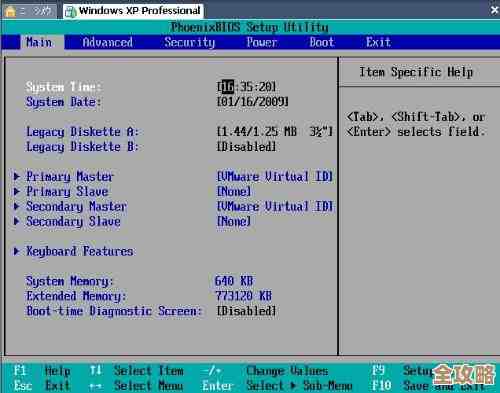Switch to the Main BIOS menu
Screen dimensions: 500x393
point(39,43)
